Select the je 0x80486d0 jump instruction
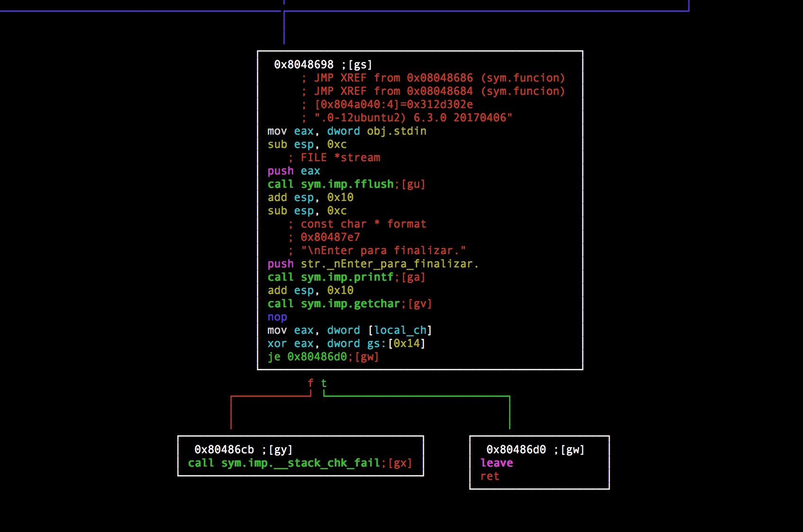Image resolution: width=803 pixels, height=532 pixels. [307, 357]
